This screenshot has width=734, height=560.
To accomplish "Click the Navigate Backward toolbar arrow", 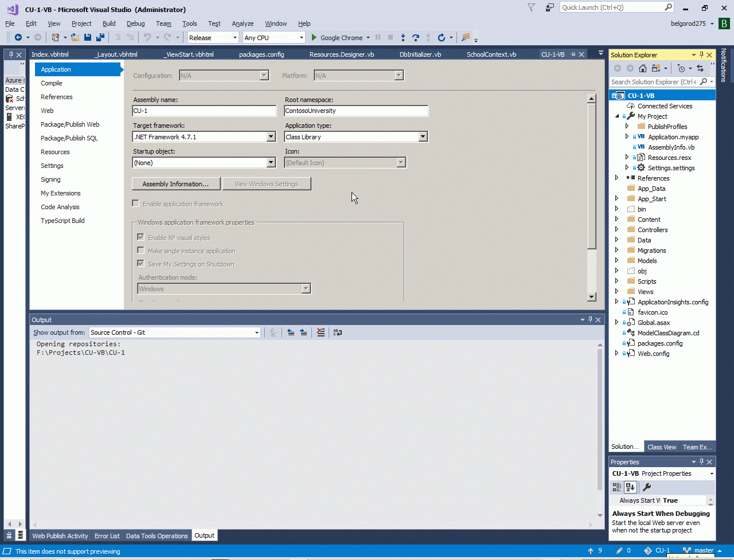I will click(18, 37).
